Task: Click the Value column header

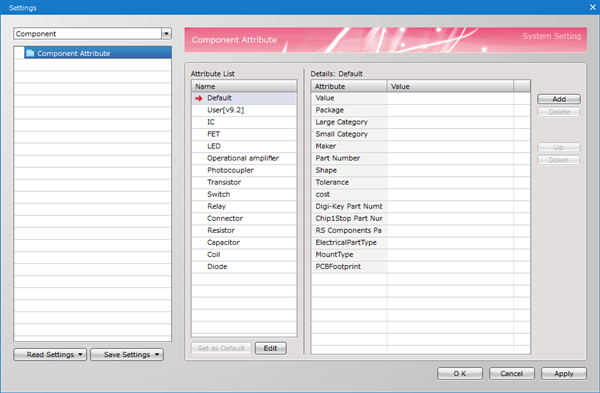Action: coord(450,86)
